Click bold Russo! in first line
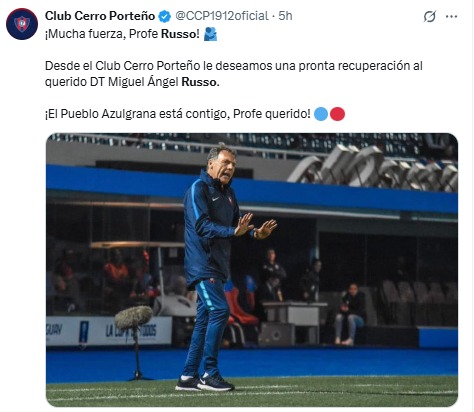The image size is (474, 412). 180,34
